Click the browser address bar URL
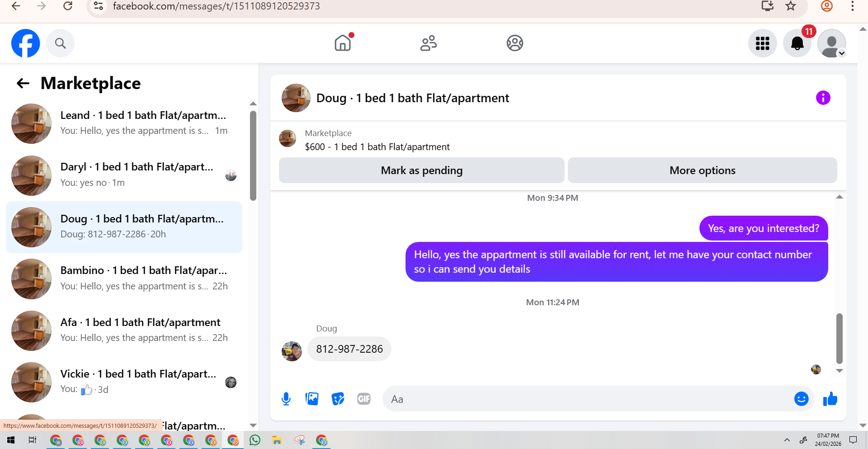Image resolution: width=868 pixels, height=449 pixels. [216, 6]
